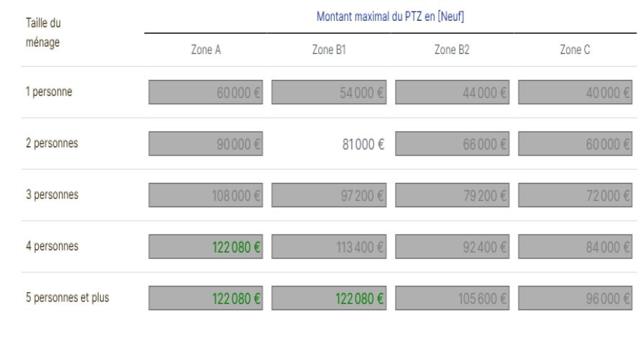
Task: Click the 105 600 € amount field
Action: (x=452, y=298)
